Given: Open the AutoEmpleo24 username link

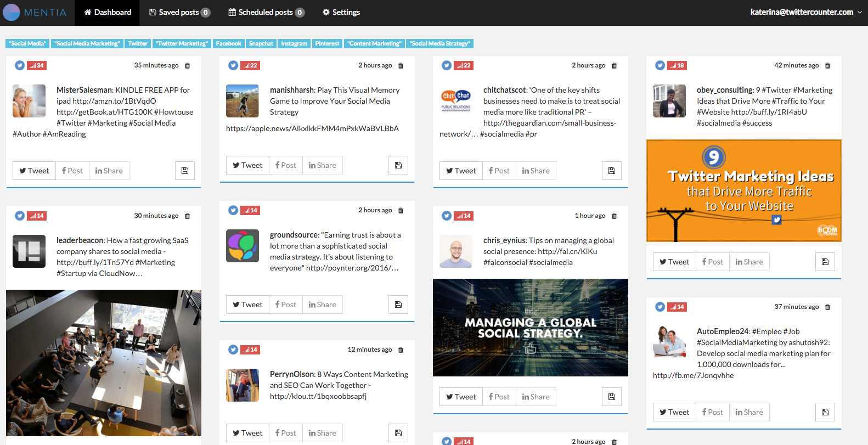Looking at the screenshot, I should pos(723,331).
